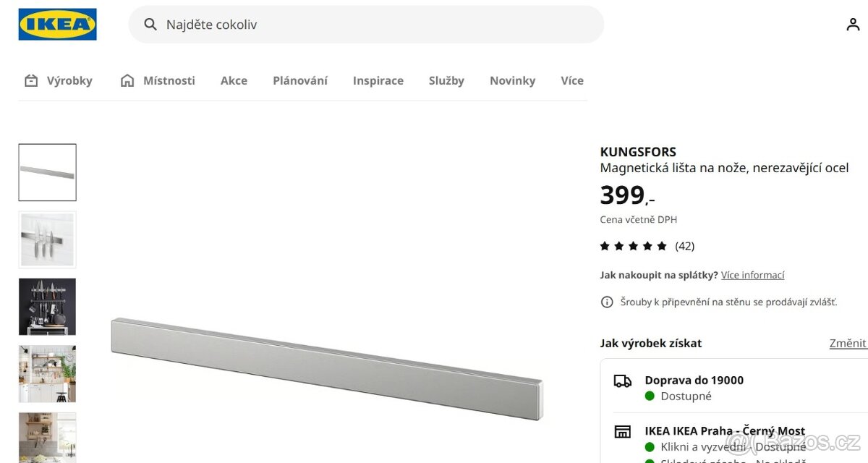Type in the Najděte cokoliv search field

(376, 25)
